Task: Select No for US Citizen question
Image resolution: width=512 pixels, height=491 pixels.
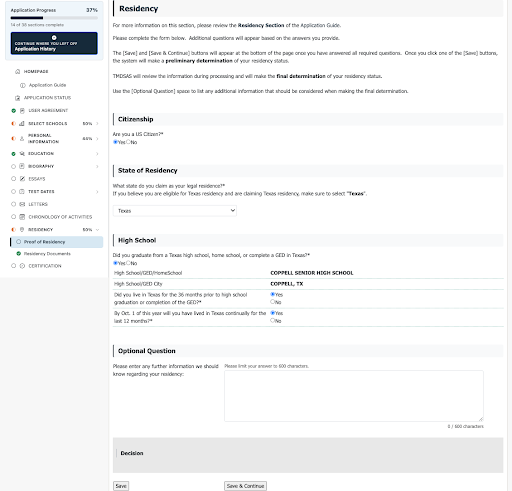Action: click(128, 142)
